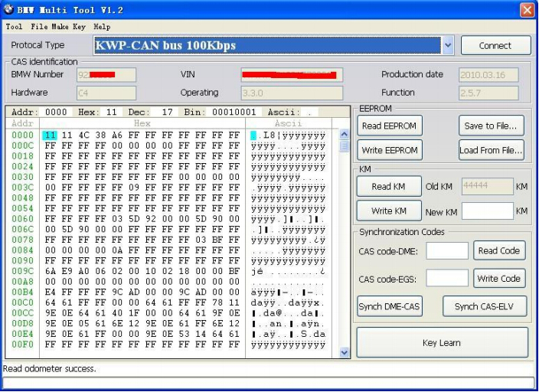Click the hex editor scrollbar thumb
The height and width of the screenshot is (392, 539).
[344, 146]
